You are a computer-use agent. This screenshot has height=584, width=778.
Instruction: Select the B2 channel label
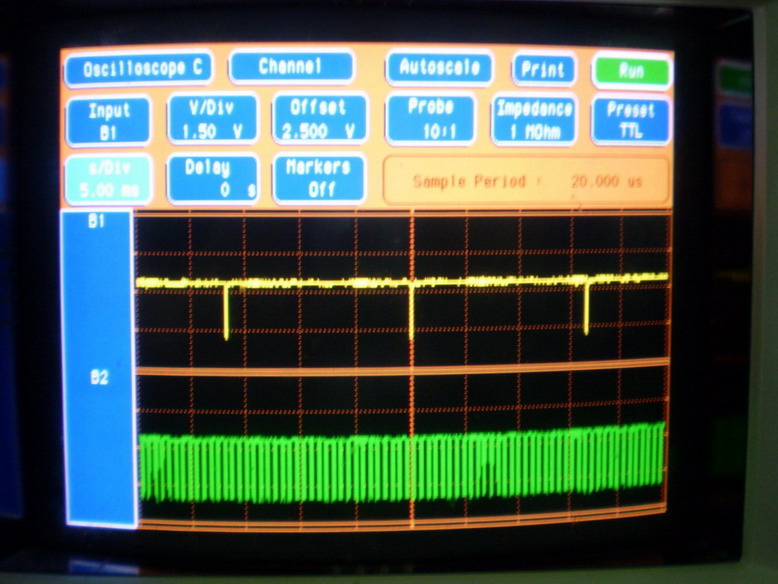pyautogui.click(x=99, y=378)
